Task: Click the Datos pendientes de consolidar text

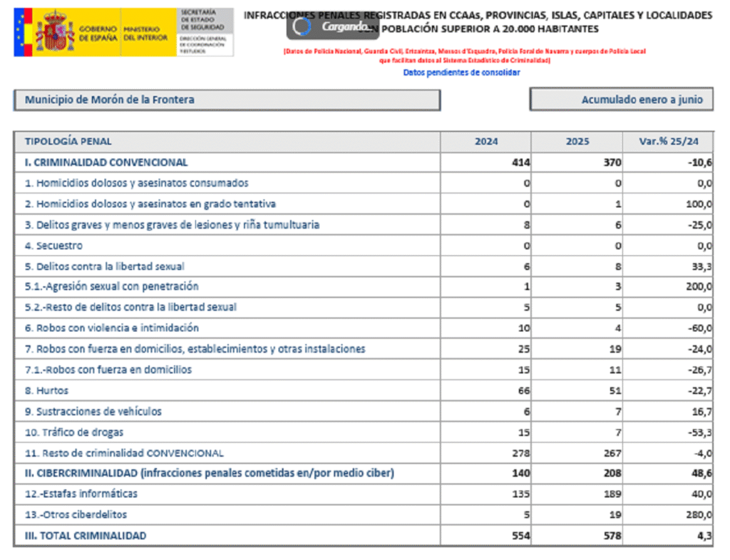Action: point(461,73)
